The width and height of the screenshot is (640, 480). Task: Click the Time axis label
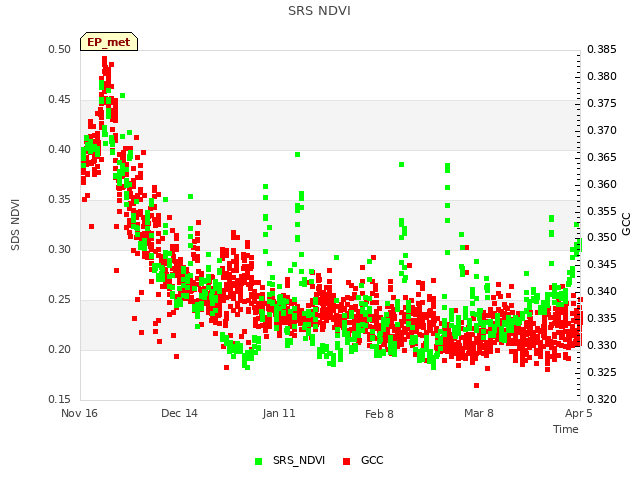[x=565, y=429]
